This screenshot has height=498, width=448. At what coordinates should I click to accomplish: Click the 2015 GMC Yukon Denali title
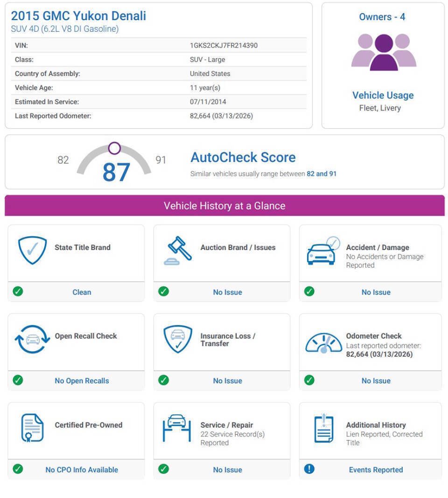pyautogui.click(x=78, y=16)
